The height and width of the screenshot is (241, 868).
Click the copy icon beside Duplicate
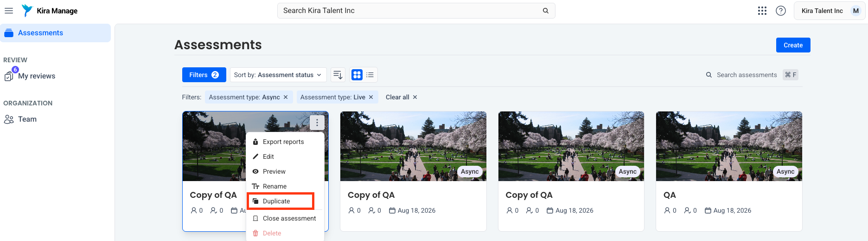click(255, 201)
